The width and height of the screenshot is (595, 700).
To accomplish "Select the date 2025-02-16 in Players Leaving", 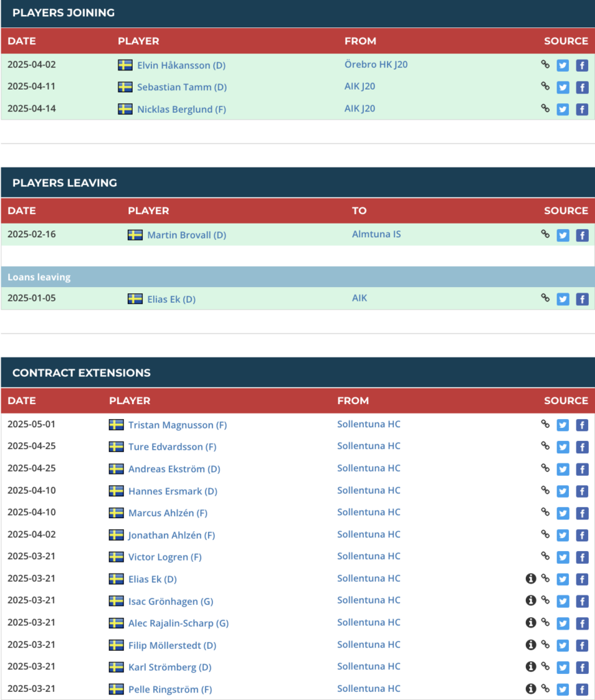I will tap(31, 234).
